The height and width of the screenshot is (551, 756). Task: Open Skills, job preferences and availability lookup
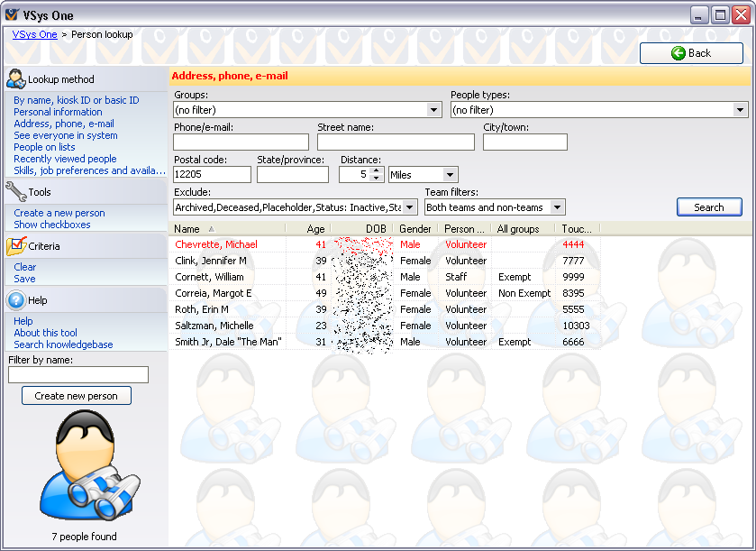[x=89, y=170]
